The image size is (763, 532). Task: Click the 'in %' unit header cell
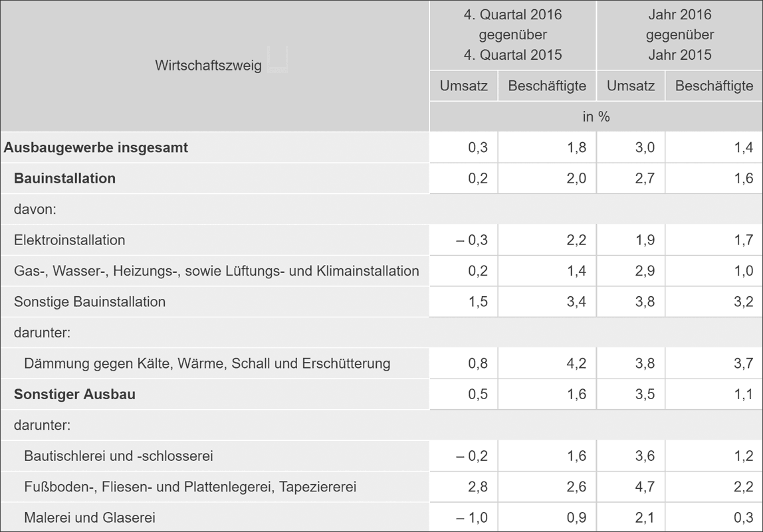click(x=596, y=117)
